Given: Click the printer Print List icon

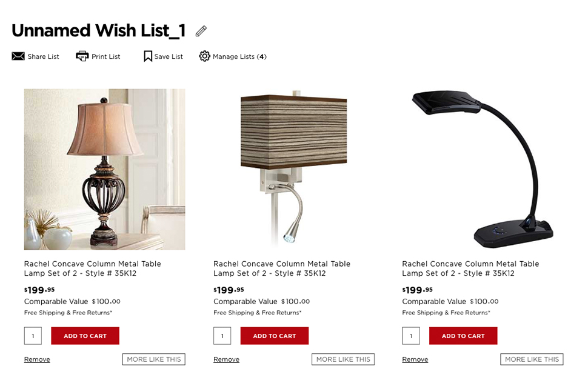Looking at the screenshot, I should click(x=82, y=56).
